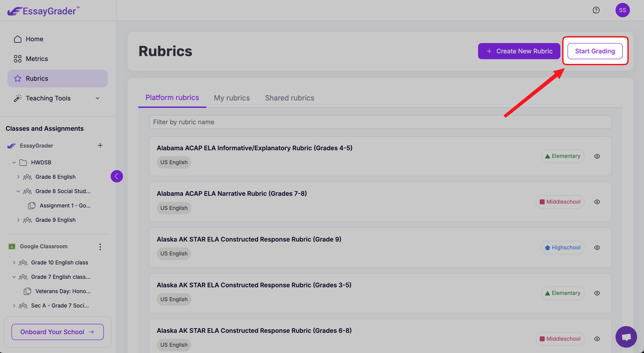Expand Grade 8 English class
The image size is (644, 353).
point(18,177)
